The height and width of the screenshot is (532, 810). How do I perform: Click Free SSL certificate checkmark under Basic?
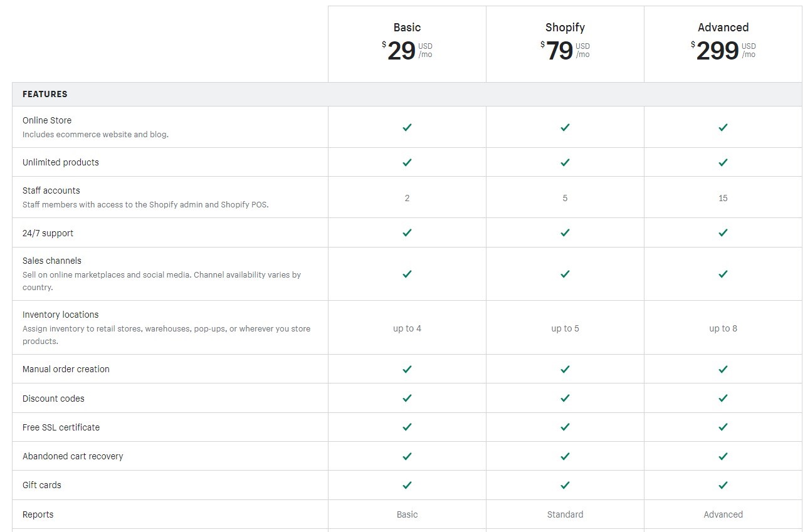coord(407,427)
